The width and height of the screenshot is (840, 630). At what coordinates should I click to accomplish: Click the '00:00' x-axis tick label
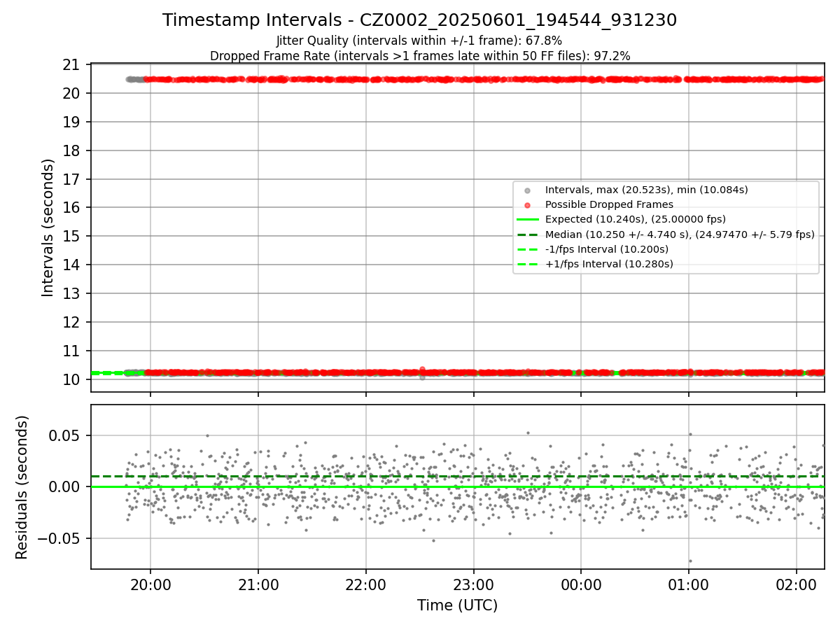tap(581, 584)
